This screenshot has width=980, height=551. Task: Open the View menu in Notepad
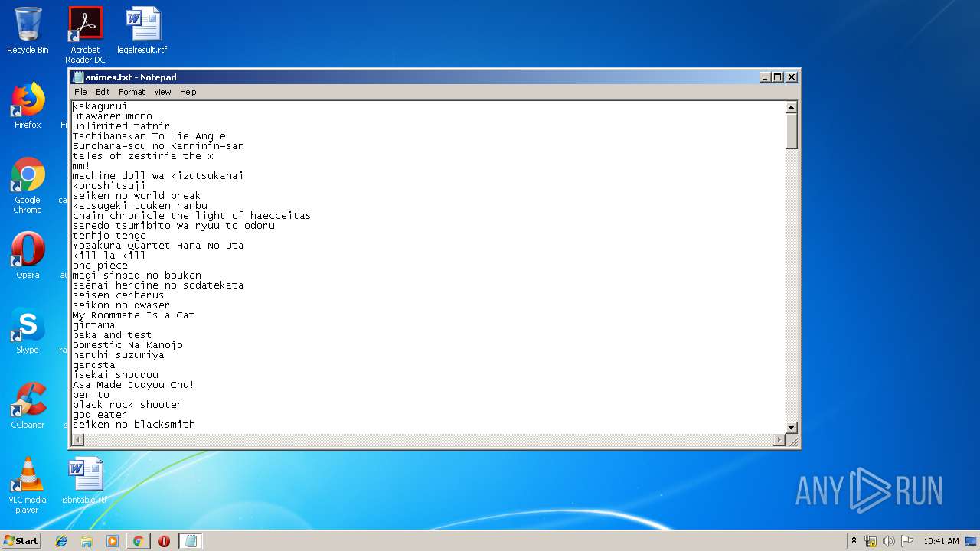pos(162,92)
